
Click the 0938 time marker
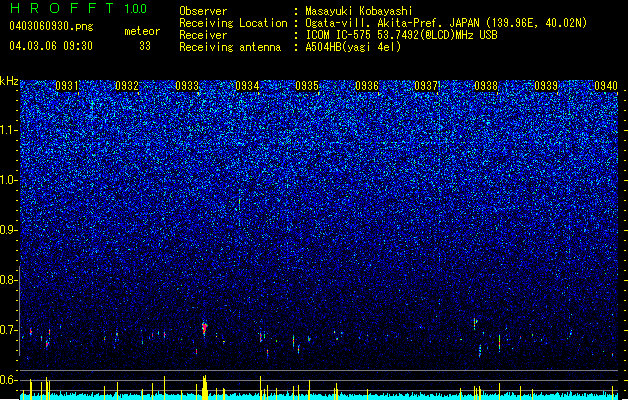(486, 86)
